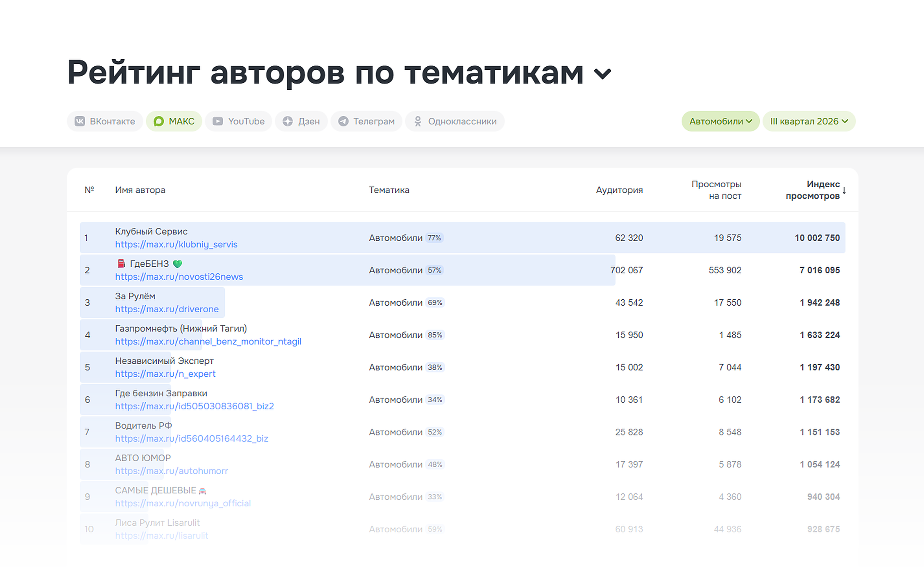Select the МАКС platform tab
Image resolution: width=924 pixels, height=579 pixels.
point(174,121)
